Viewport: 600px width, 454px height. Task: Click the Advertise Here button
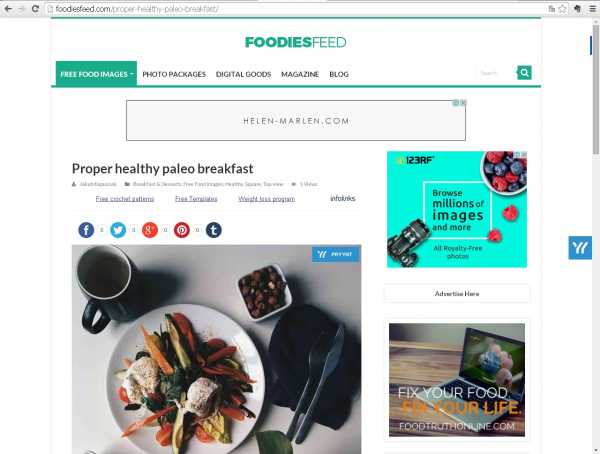coord(457,294)
